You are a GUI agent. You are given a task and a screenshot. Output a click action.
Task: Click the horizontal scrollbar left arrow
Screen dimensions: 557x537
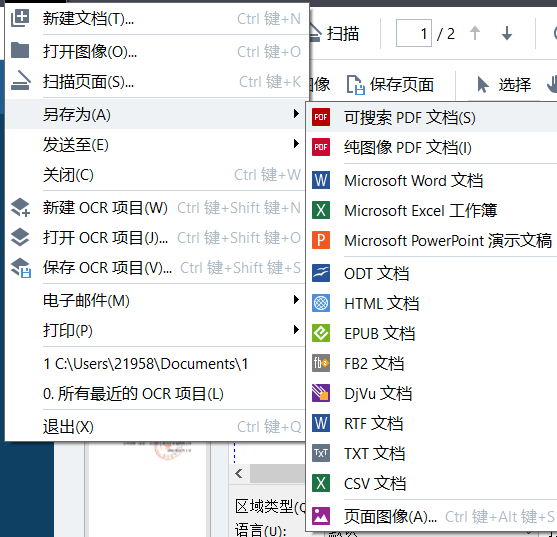pos(239,473)
